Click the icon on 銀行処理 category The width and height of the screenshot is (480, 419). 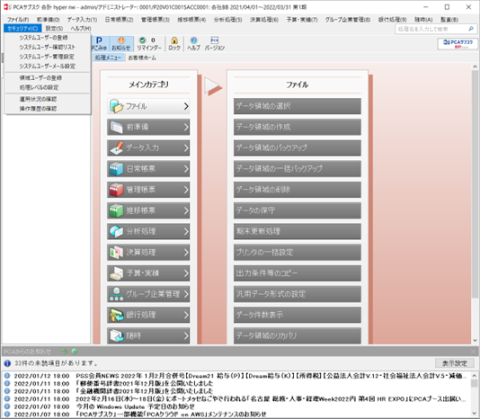pos(116,315)
